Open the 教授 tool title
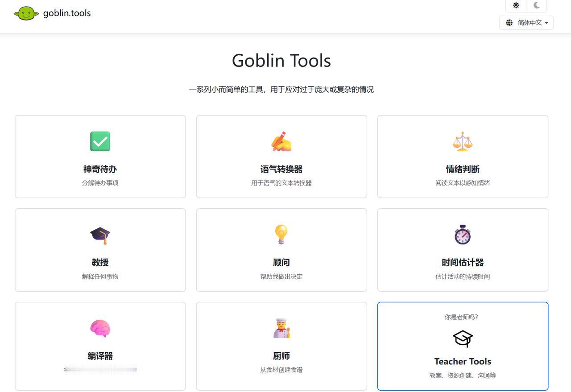The height and width of the screenshot is (392, 571). 100,262
